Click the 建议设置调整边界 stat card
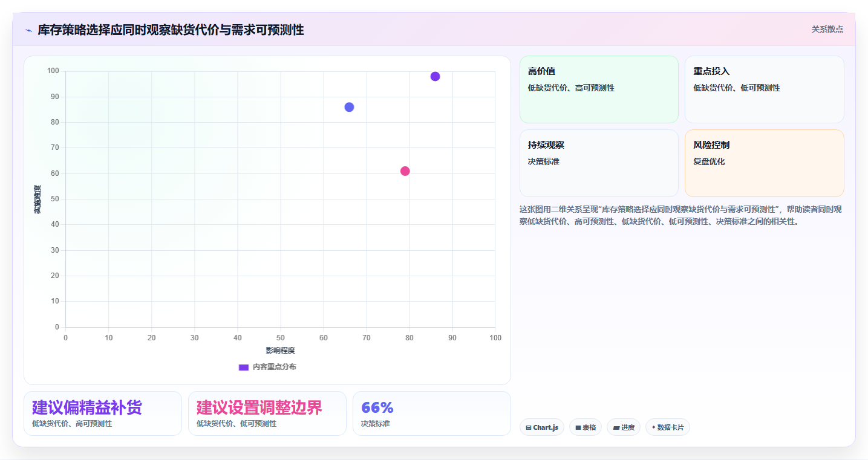Screen dimensions: 868x460 267,413
